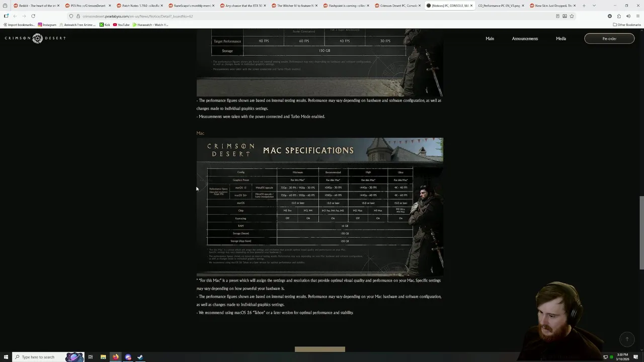Bookmark this page with the star icon
Screen dimensions: 644x362
click(x=572, y=16)
